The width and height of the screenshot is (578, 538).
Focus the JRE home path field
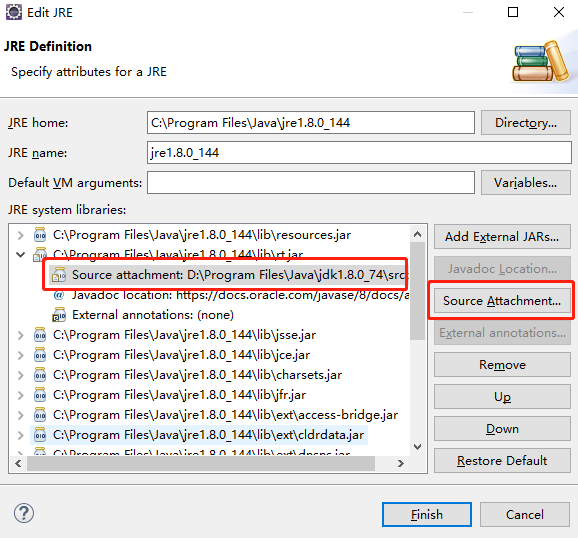point(311,122)
